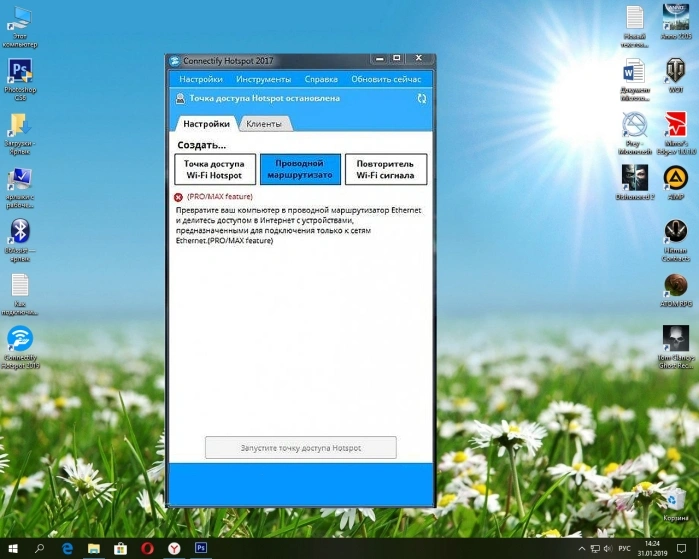The image size is (699, 559).
Task: Open the clock showing 14:24
Action: tap(652, 549)
